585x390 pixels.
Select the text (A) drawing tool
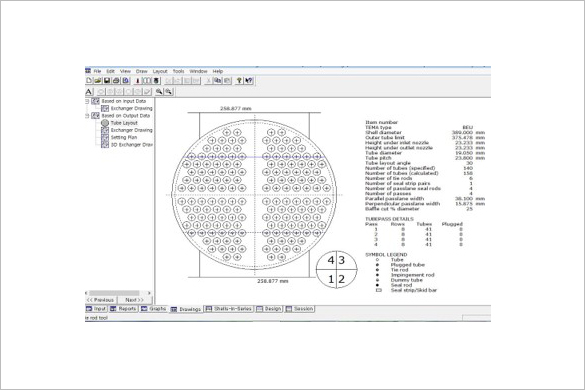(x=88, y=92)
